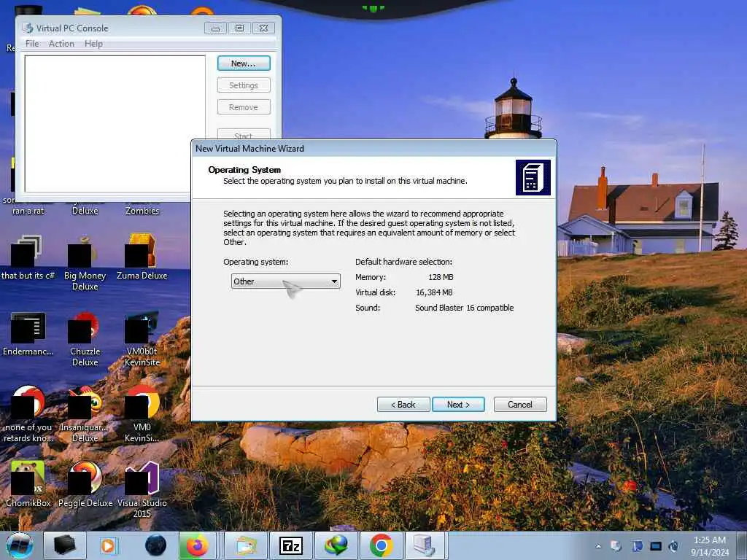Screen dimensions: 747x560
Task: Open the mail envelope taskbar icon
Action: coord(245,545)
